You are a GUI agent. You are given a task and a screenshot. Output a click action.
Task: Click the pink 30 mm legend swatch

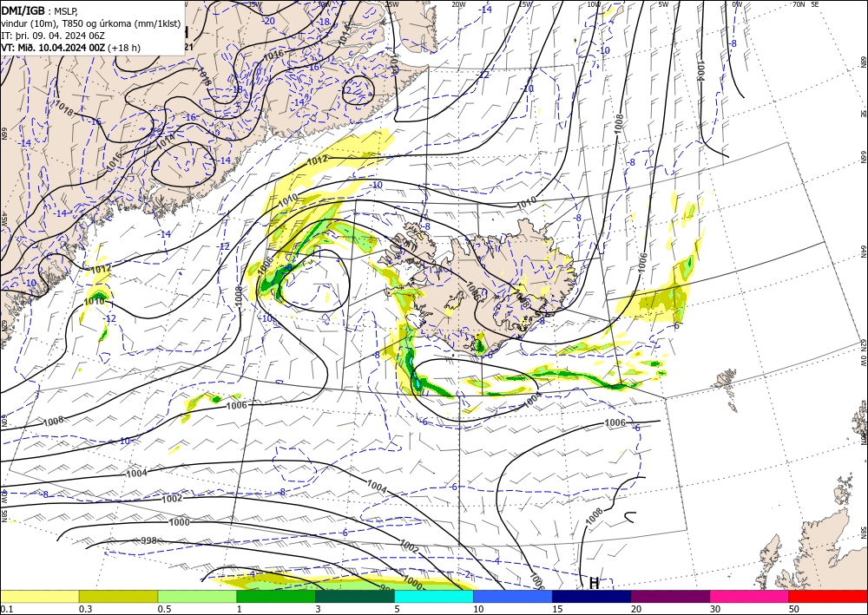(x=750, y=596)
